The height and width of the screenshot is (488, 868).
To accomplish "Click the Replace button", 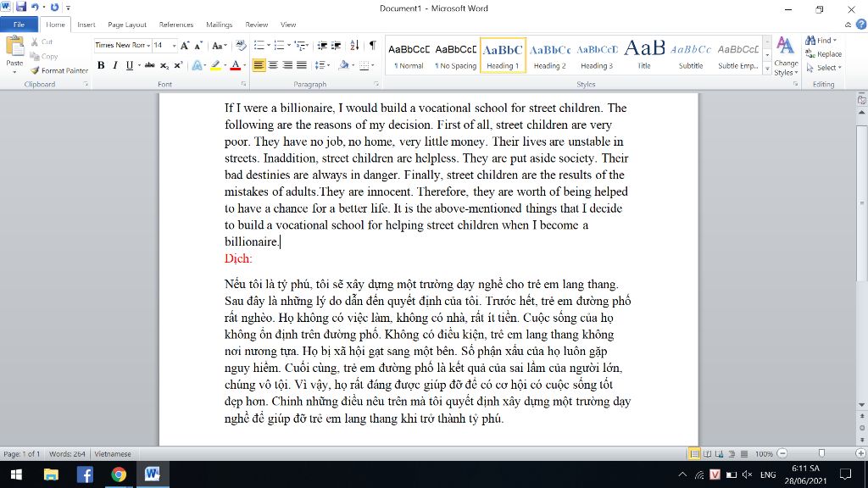I will click(x=824, y=54).
